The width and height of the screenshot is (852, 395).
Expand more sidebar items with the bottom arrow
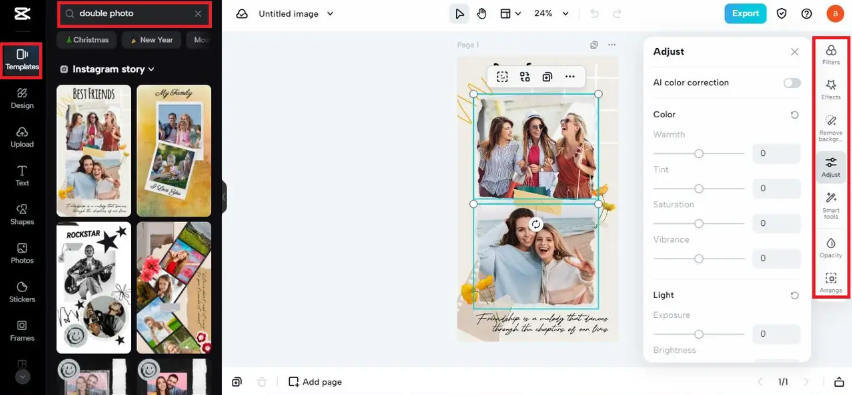[x=22, y=376]
